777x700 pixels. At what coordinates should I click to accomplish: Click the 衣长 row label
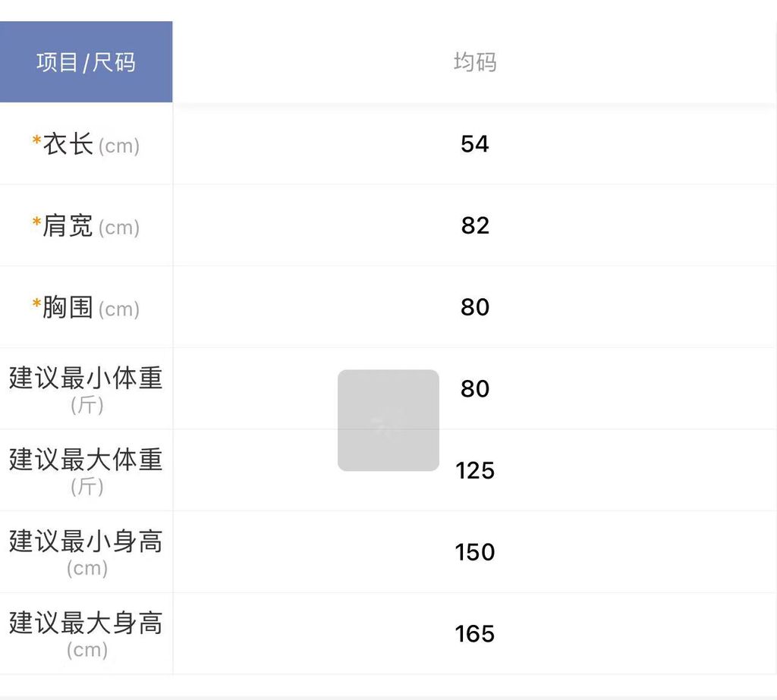coord(68,144)
